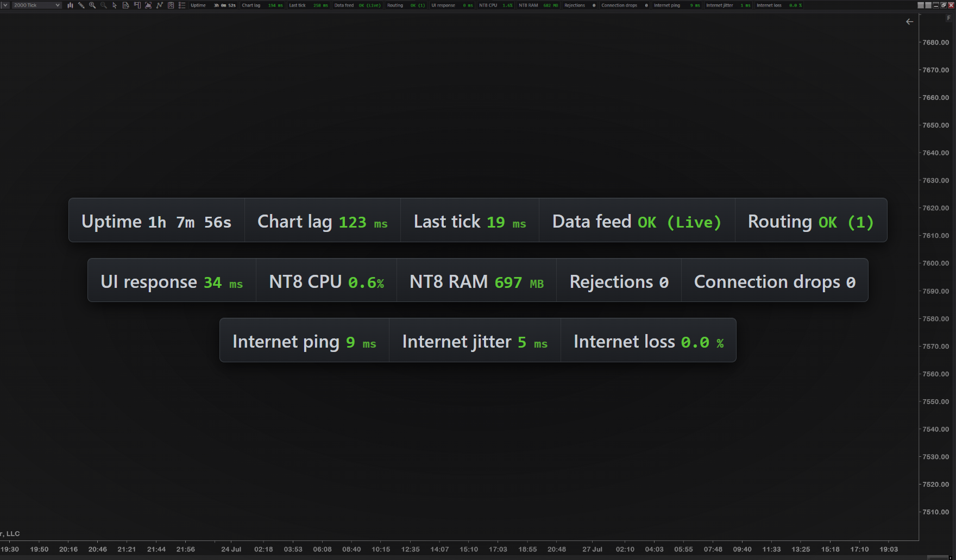Click the toolbar Last tick 258 ms readout
The height and width of the screenshot is (560, 956).
pyautogui.click(x=309, y=5)
